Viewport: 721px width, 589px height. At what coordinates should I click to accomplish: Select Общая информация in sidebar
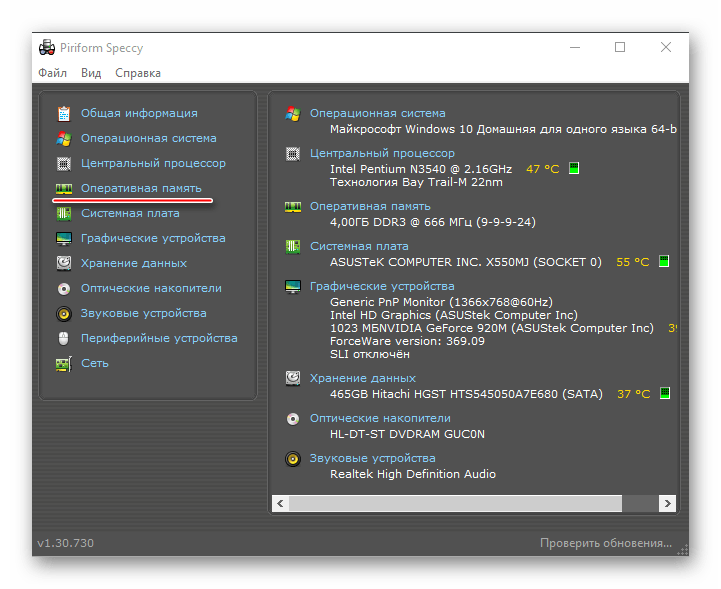click(139, 114)
